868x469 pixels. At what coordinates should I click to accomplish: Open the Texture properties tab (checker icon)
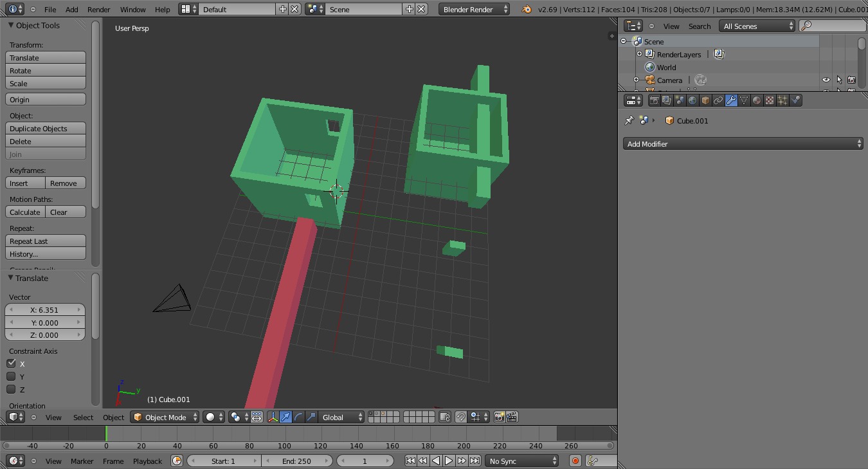point(770,100)
